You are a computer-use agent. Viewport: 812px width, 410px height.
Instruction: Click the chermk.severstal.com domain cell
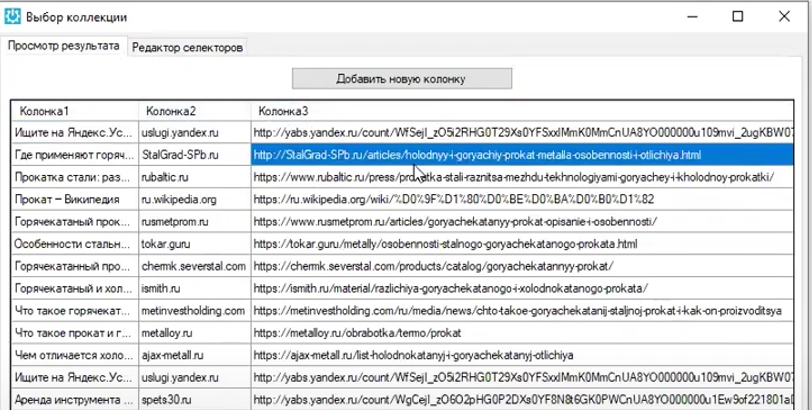pyautogui.click(x=195, y=266)
